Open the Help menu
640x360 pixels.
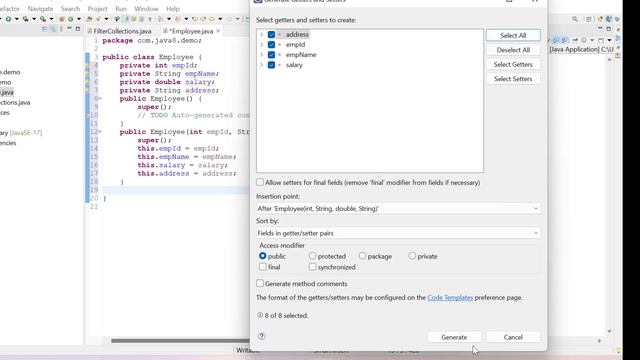point(173,9)
